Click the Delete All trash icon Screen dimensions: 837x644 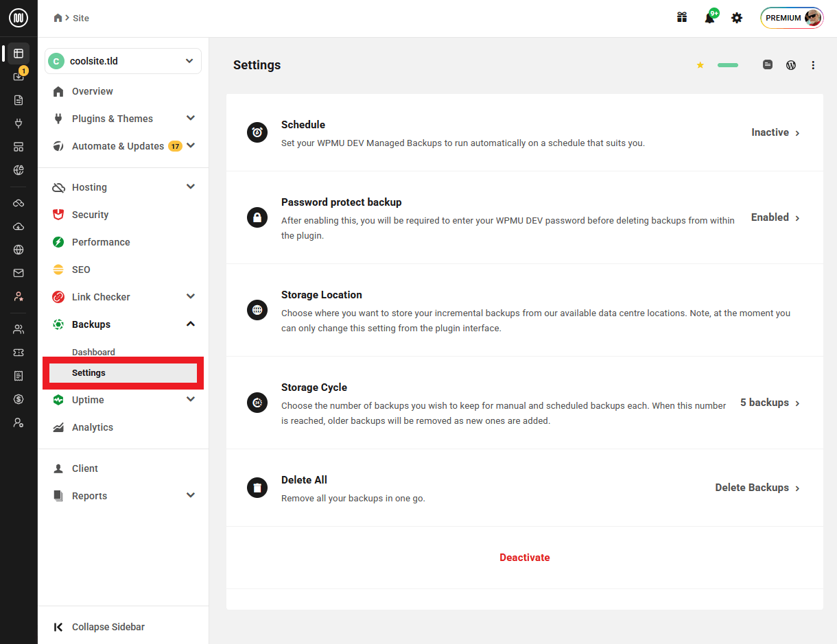[x=257, y=488]
